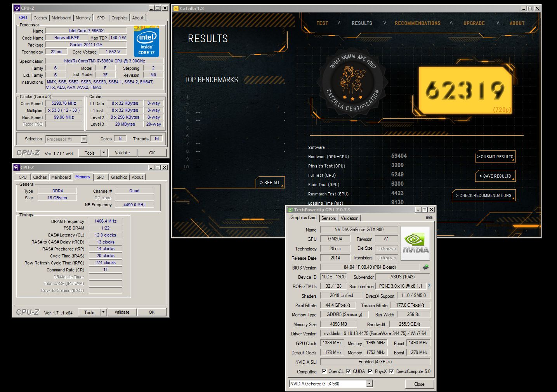Open Tools dropdown arrow in upper CPU-Z

pos(104,153)
